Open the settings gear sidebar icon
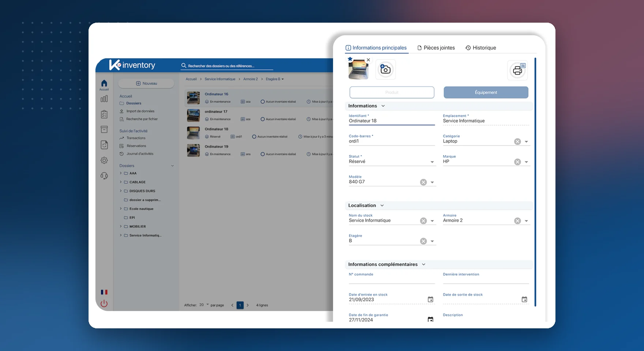644x351 pixels. pos(104,161)
